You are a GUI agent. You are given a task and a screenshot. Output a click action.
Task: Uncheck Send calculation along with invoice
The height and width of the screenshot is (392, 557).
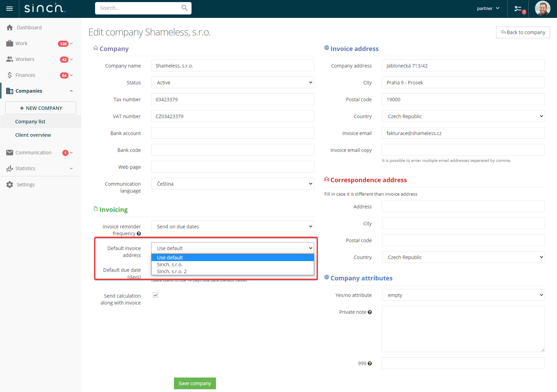(x=156, y=295)
